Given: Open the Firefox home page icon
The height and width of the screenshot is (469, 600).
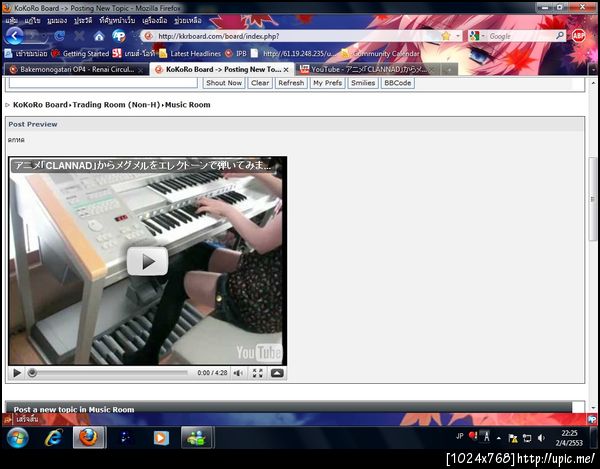Looking at the screenshot, I should 99,36.
